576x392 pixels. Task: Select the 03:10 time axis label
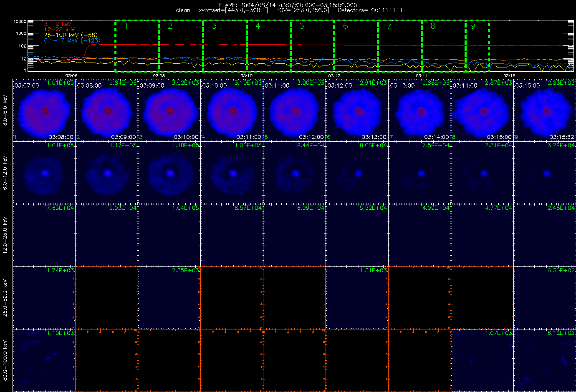pyautogui.click(x=246, y=75)
